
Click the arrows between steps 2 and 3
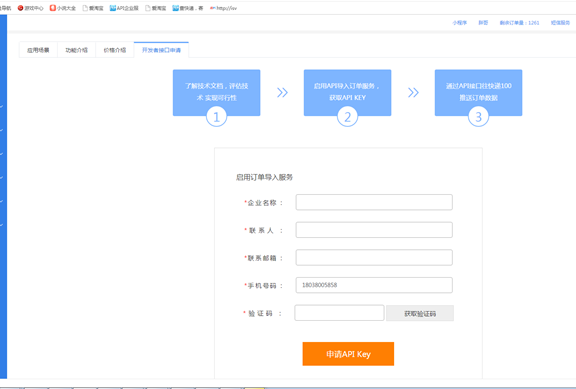click(x=413, y=93)
